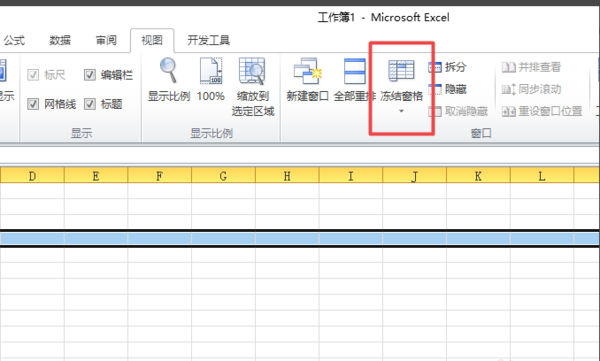Select column H header
Screen dimensions: 600x361
[287, 175]
